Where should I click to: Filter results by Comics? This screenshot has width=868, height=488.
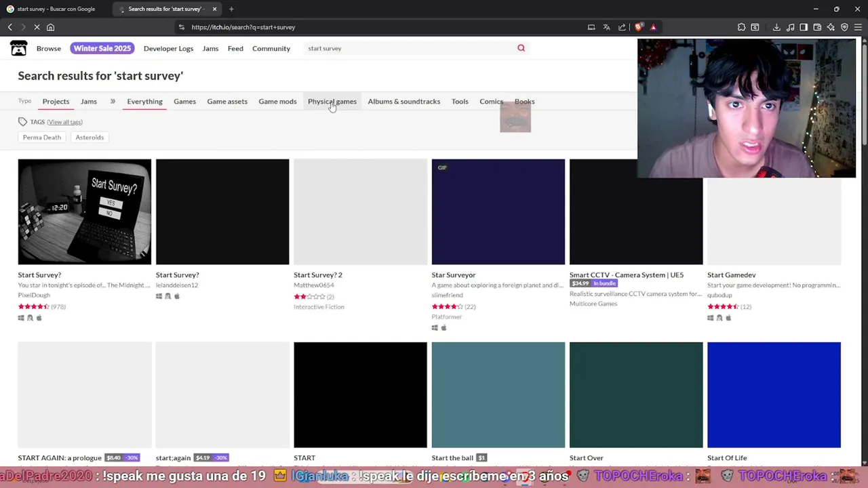tap(491, 101)
